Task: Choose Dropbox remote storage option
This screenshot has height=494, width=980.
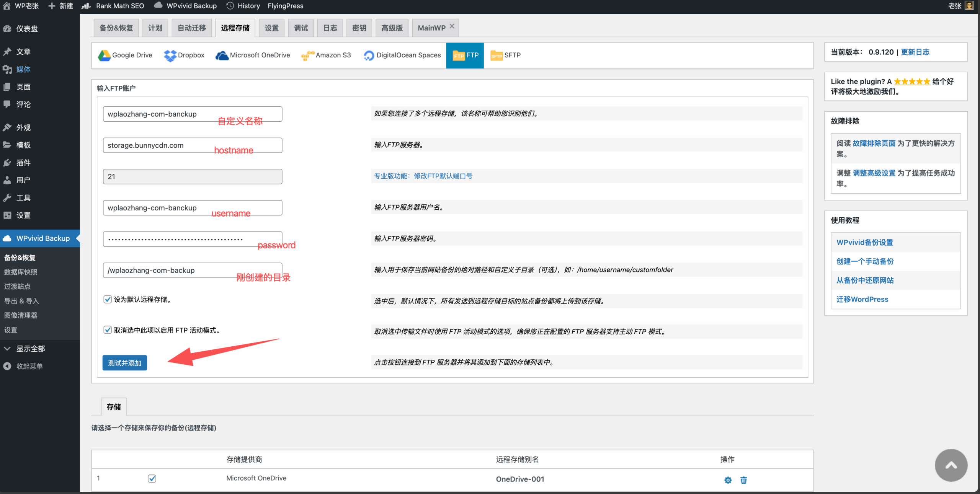Action: pos(184,55)
